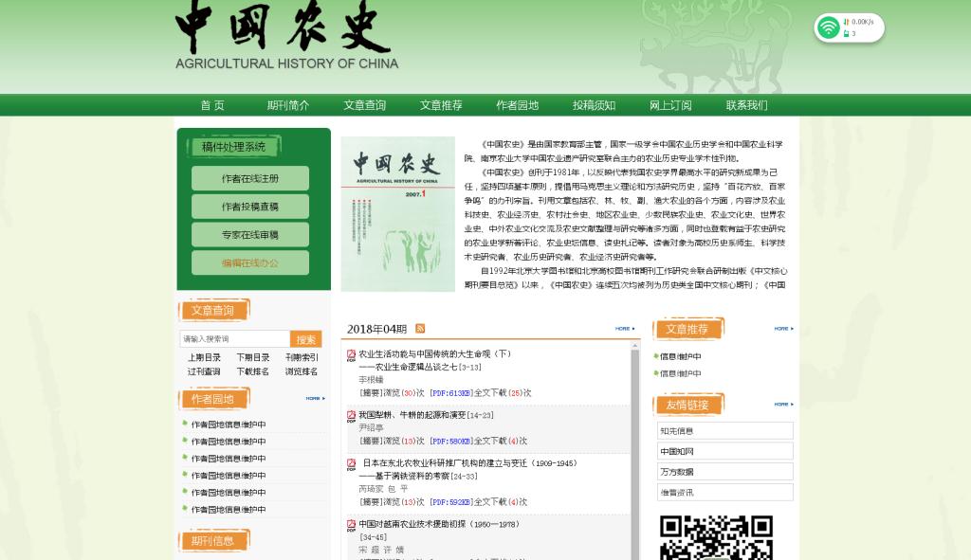This screenshot has height=560, width=971.
Task: Open the 文章推荐 navigation menu item
Action: coord(441,105)
